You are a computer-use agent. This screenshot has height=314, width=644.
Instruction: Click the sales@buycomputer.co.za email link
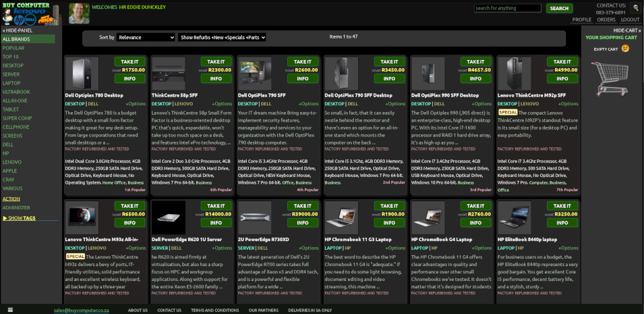81,311
